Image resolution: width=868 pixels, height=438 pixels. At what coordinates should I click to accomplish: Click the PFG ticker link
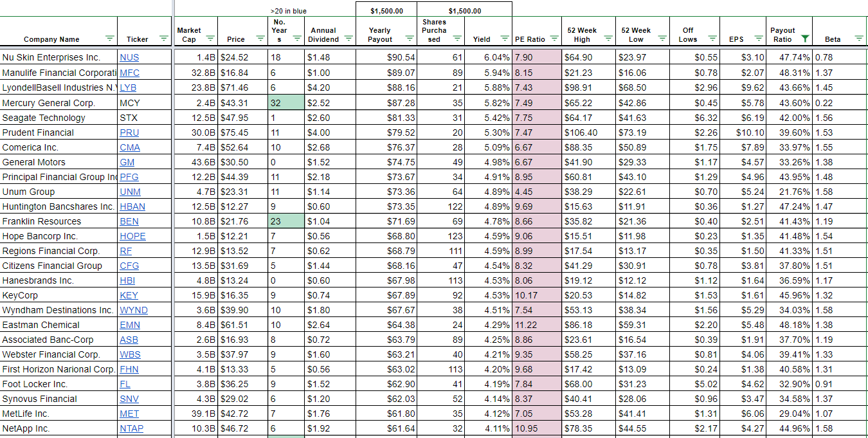(129, 177)
